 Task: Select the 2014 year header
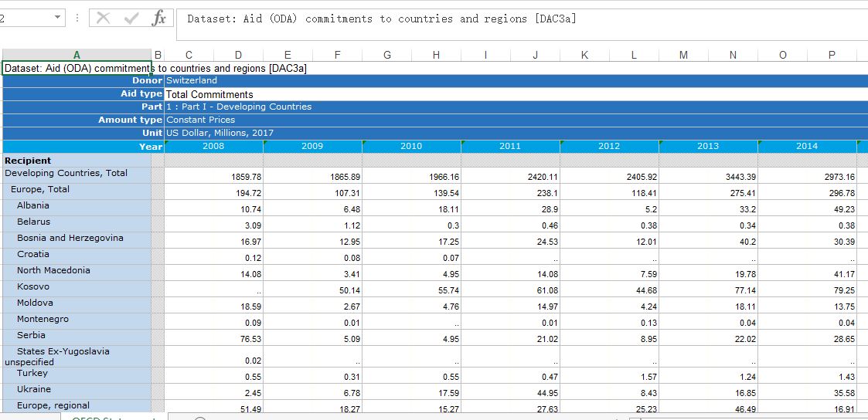[807, 147]
